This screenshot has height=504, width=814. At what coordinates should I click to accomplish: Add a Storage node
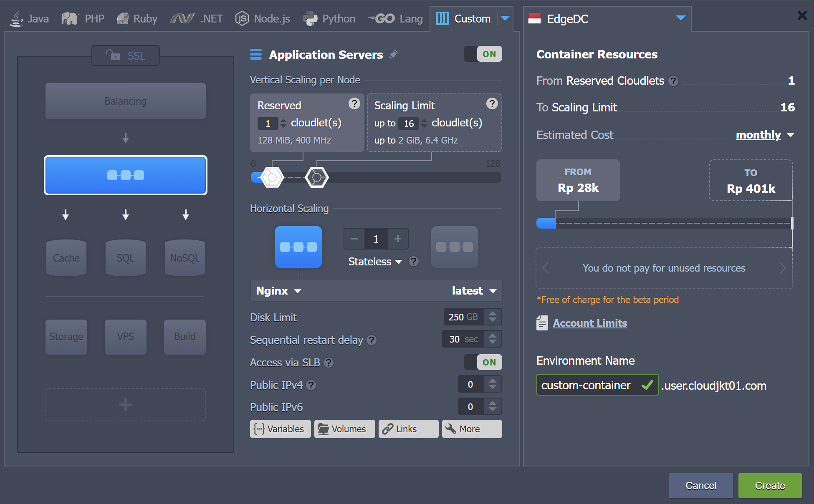[66, 337]
